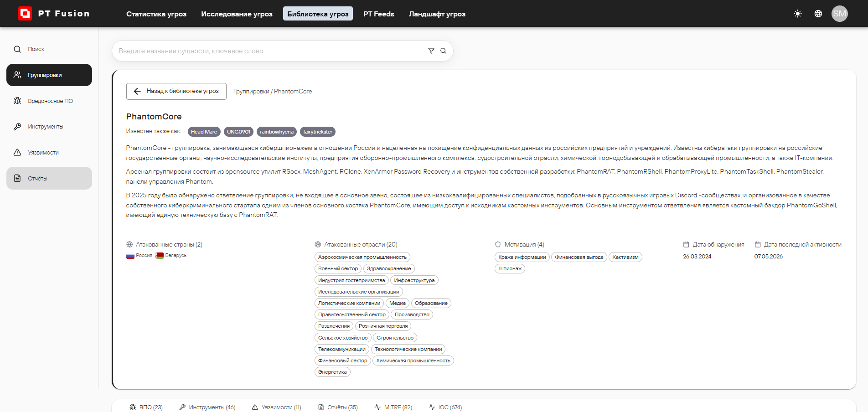Switch to the ВПО (23) tab
Viewport: 868px width, 412px height.
(146, 407)
